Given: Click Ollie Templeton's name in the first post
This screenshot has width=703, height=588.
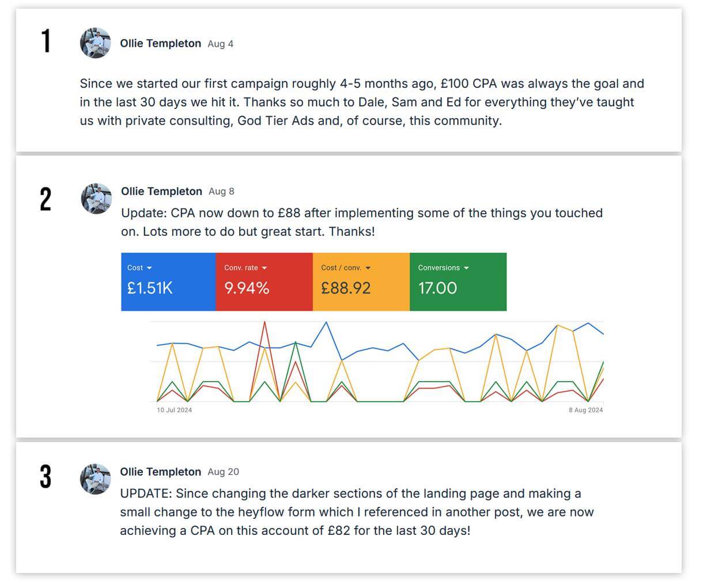Looking at the screenshot, I should coord(161,43).
